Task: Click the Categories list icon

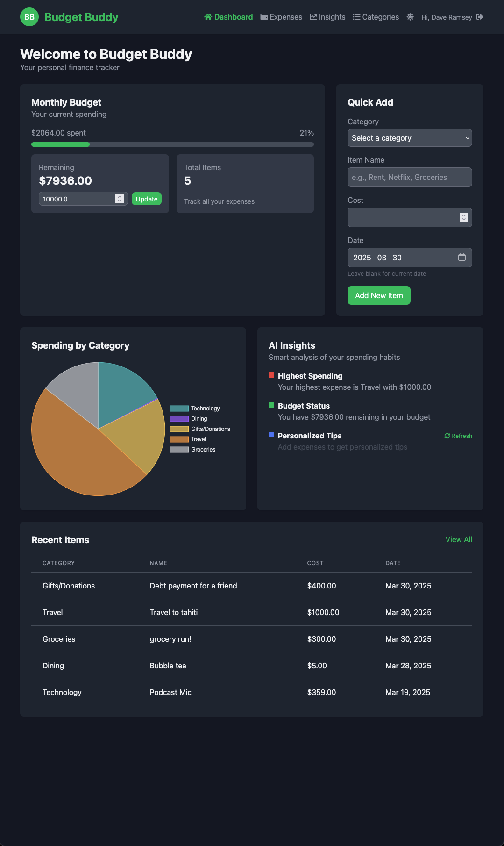Action: (x=356, y=17)
